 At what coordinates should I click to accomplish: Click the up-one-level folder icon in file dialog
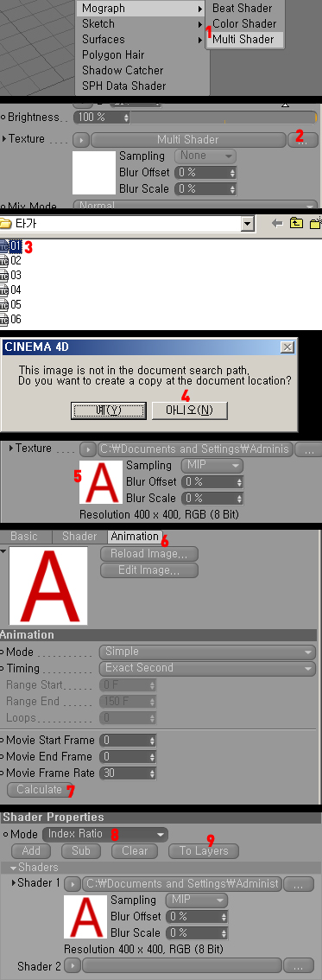[x=296, y=224]
